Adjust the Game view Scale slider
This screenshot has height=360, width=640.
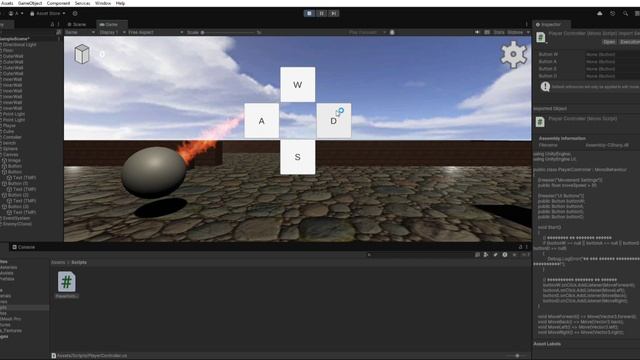[229, 32]
